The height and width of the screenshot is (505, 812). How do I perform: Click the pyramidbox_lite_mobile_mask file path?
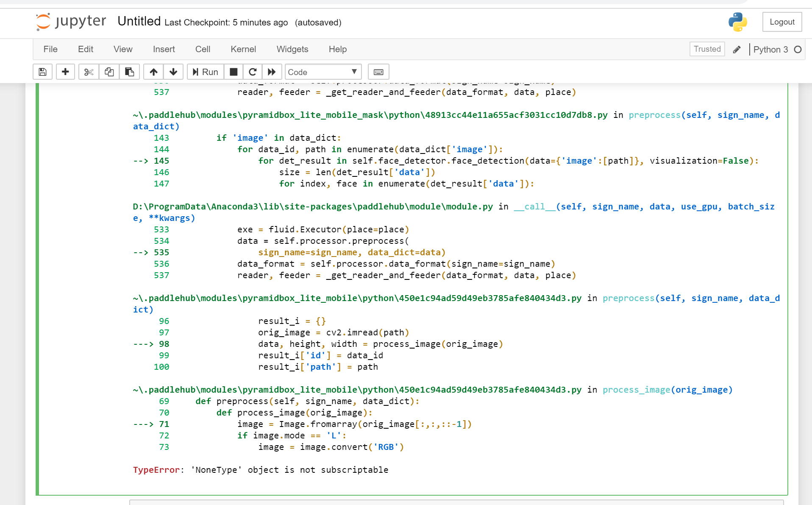370,115
